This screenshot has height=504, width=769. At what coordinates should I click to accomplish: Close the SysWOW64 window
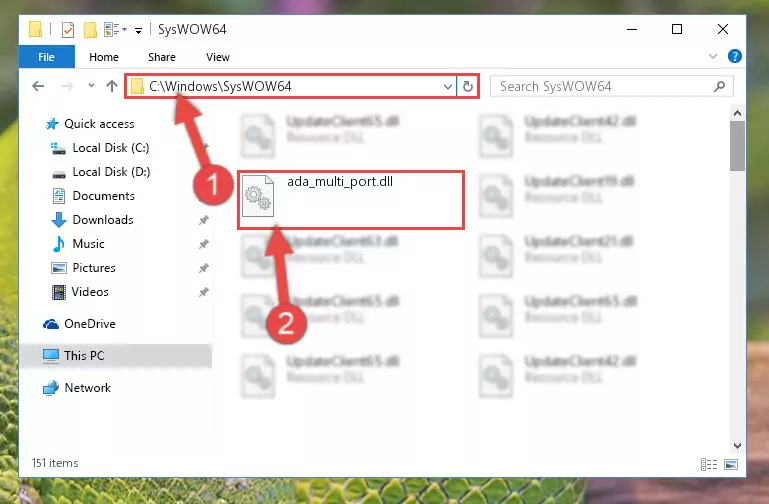(x=723, y=29)
